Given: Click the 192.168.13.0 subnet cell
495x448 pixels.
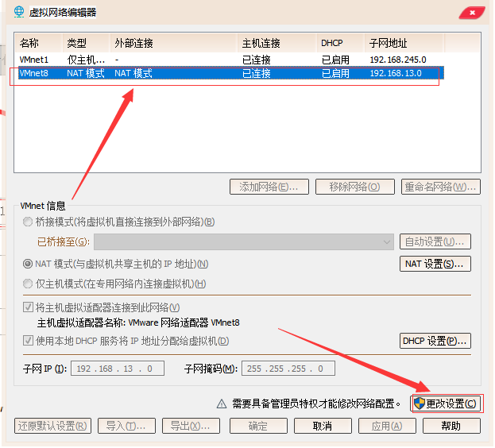Looking at the screenshot, I should 396,73.
